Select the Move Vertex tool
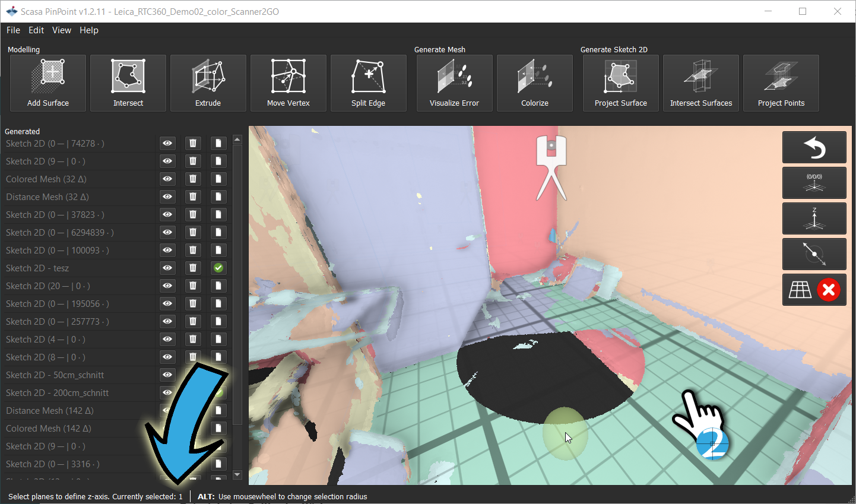This screenshot has width=856, height=504. pos(288,83)
